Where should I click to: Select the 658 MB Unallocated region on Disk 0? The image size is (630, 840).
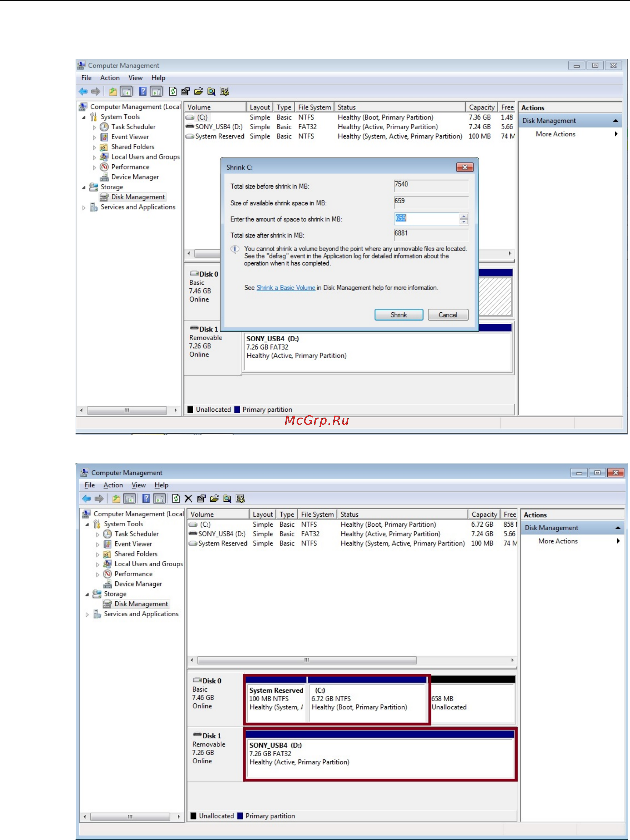(x=473, y=700)
